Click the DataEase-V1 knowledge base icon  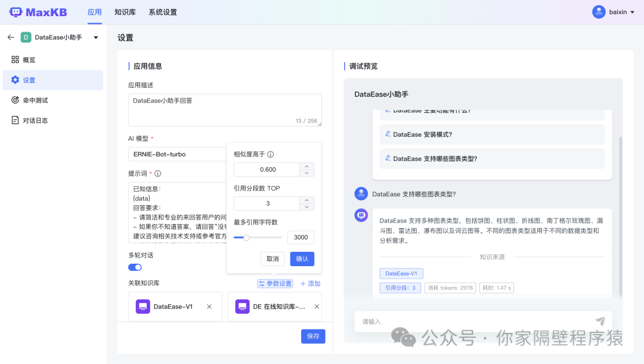[143, 306]
